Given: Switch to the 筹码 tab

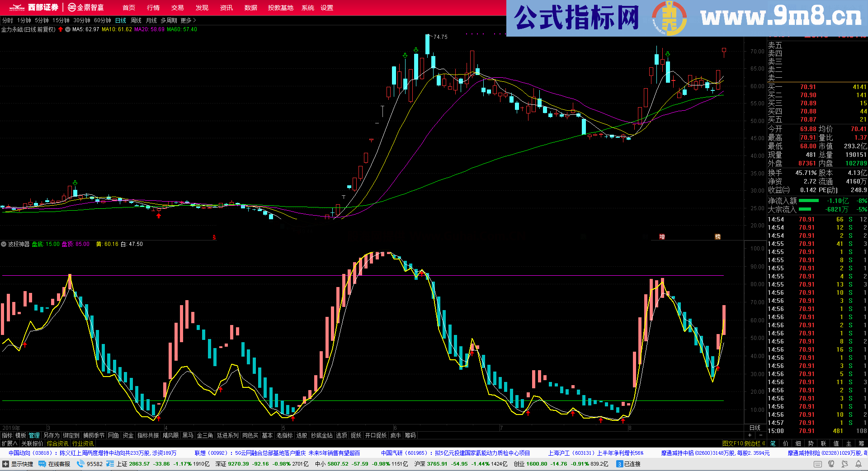Looking at the screenshot, I should pos(410,435).
